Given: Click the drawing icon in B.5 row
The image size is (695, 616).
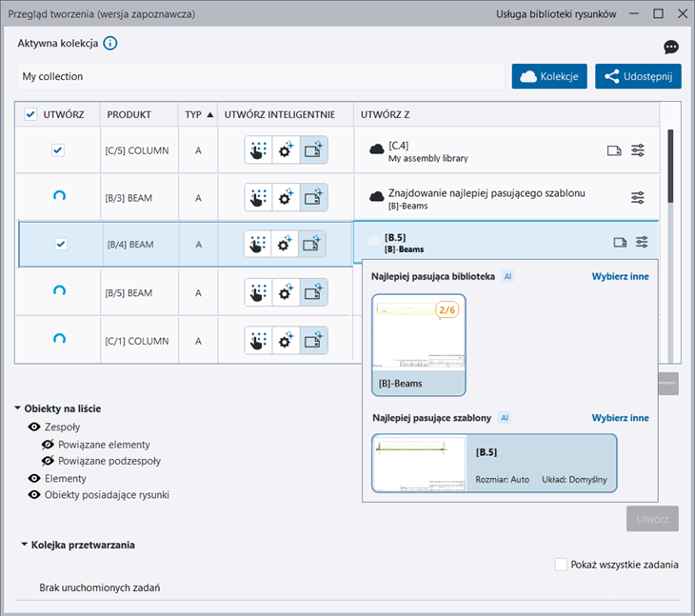Looking at the screenshot, I should click(620, 243).
